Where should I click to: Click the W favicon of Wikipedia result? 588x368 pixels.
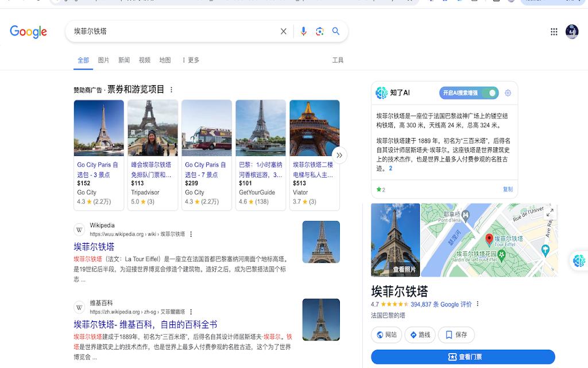point(79,230)
